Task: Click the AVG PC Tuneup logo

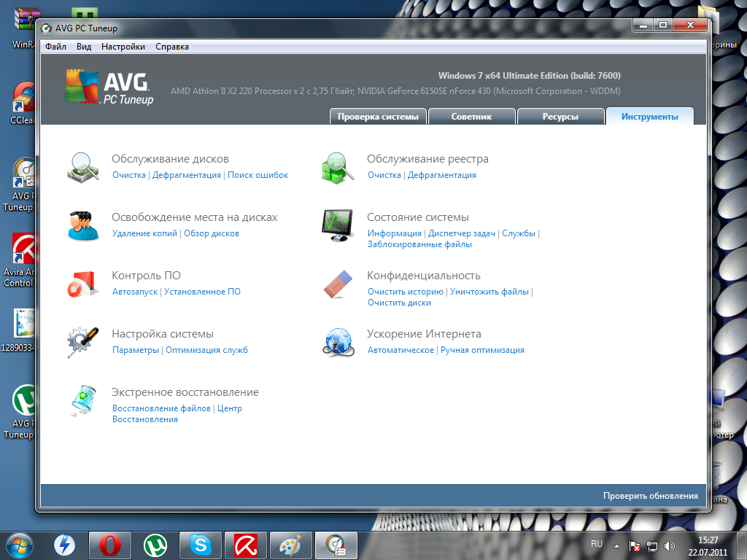Action: (x=109, y=87)
